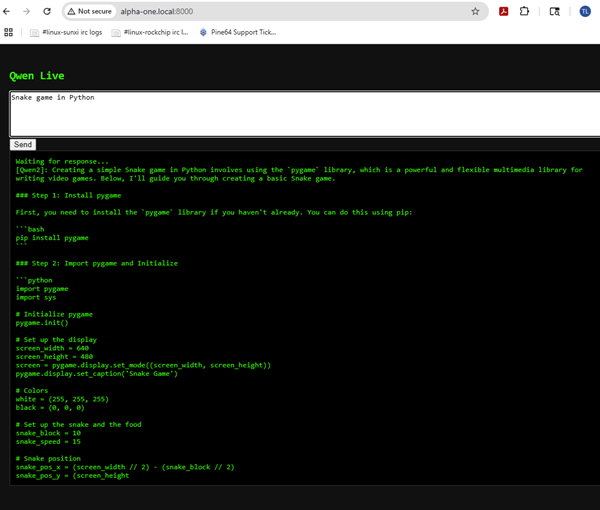Click the 'snake_speed = 15' line
Viewport: 600px width, 510px height.
48,442
